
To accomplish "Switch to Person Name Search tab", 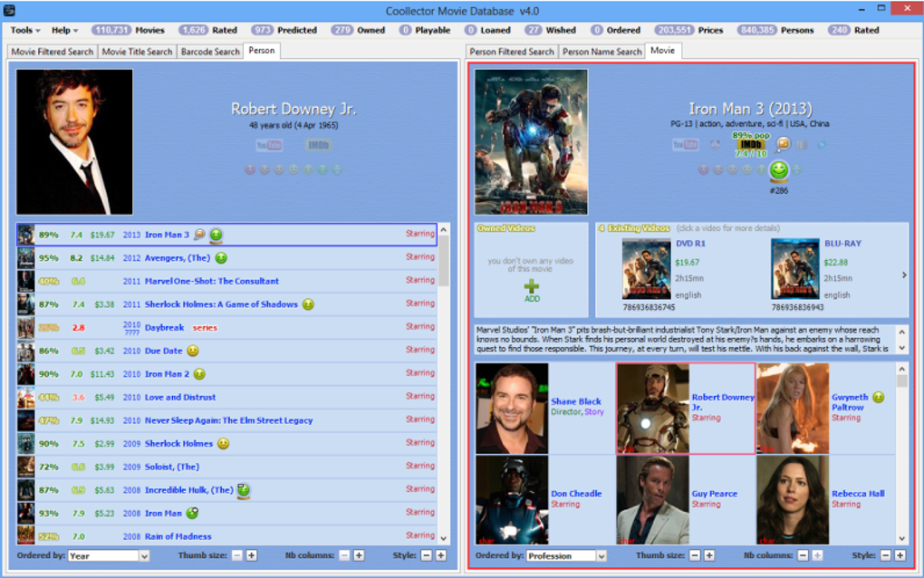I will 602,52.
